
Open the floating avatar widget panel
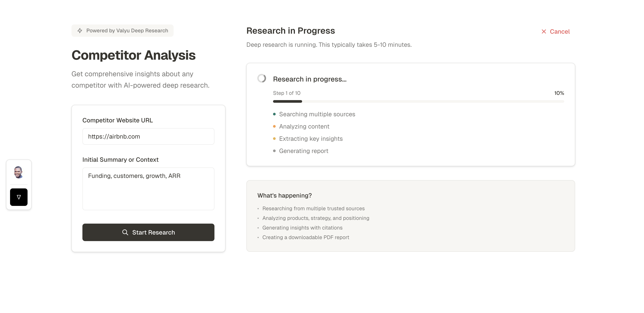click(x=19, y=172)
